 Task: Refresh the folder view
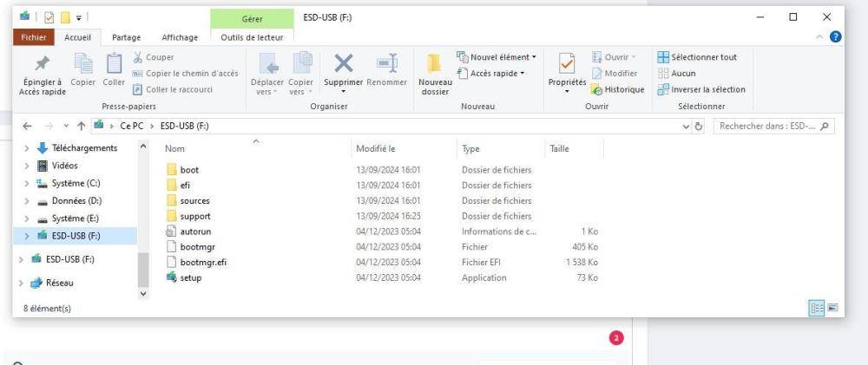click(699, 126)
